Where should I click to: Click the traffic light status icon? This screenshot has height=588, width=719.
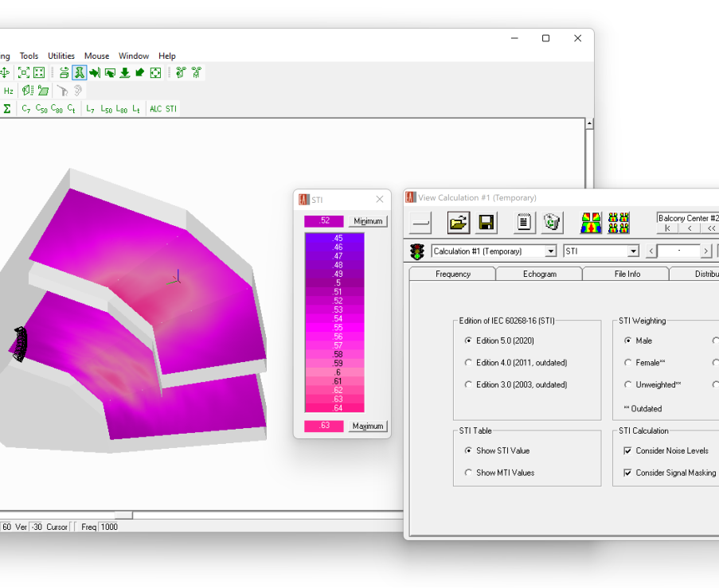[417, 251]
